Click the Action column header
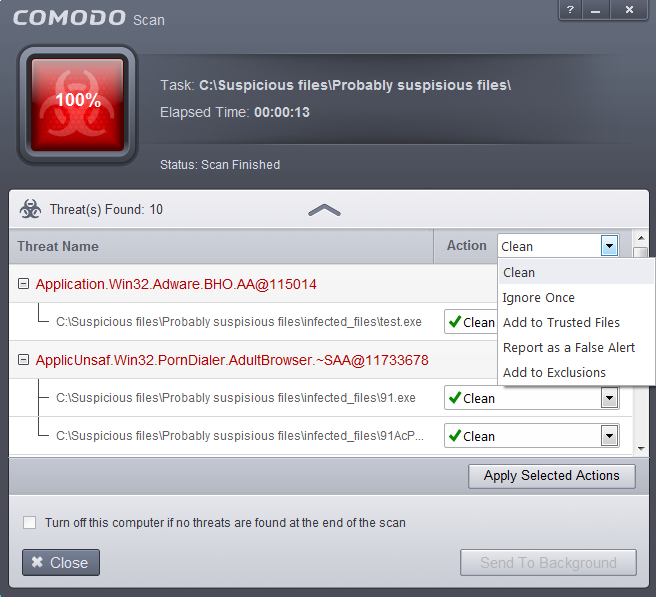Screen dimensions: 656x597 466,246
